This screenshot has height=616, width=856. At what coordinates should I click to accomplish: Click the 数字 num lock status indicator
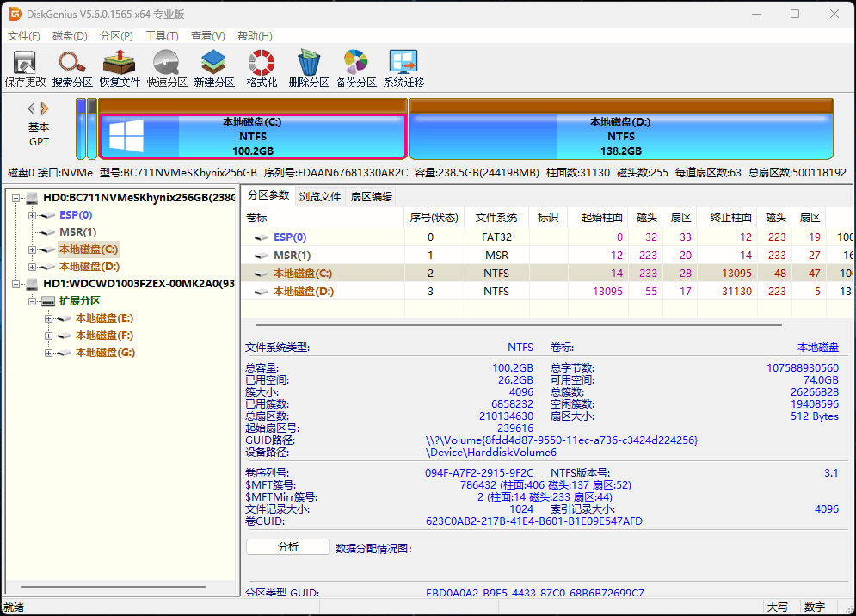815,607
